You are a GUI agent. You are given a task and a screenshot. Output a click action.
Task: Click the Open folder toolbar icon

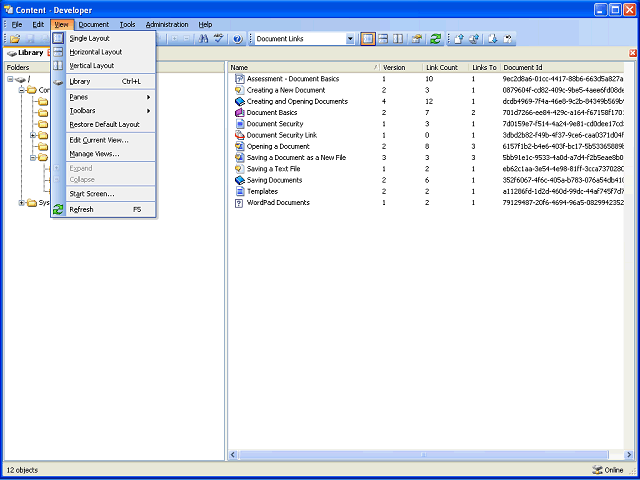tap(15, 39)
